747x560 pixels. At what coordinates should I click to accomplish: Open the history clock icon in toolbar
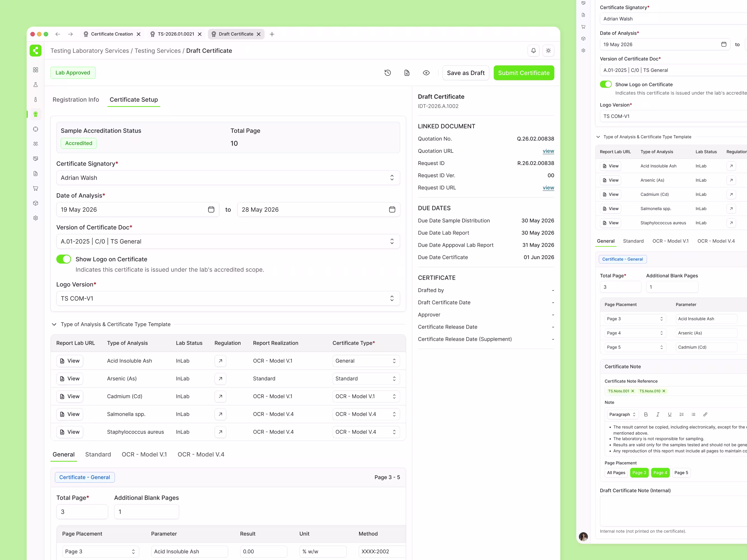[x=388, y=73]
